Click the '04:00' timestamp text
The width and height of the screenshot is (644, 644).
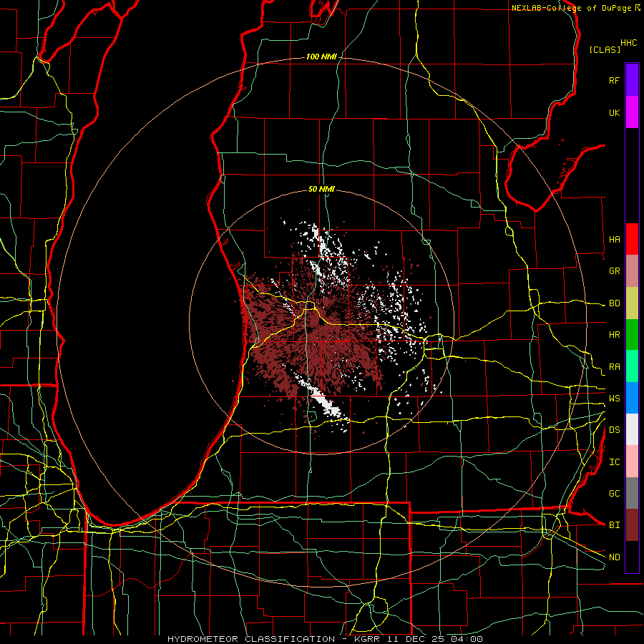[x=468, y=639]
